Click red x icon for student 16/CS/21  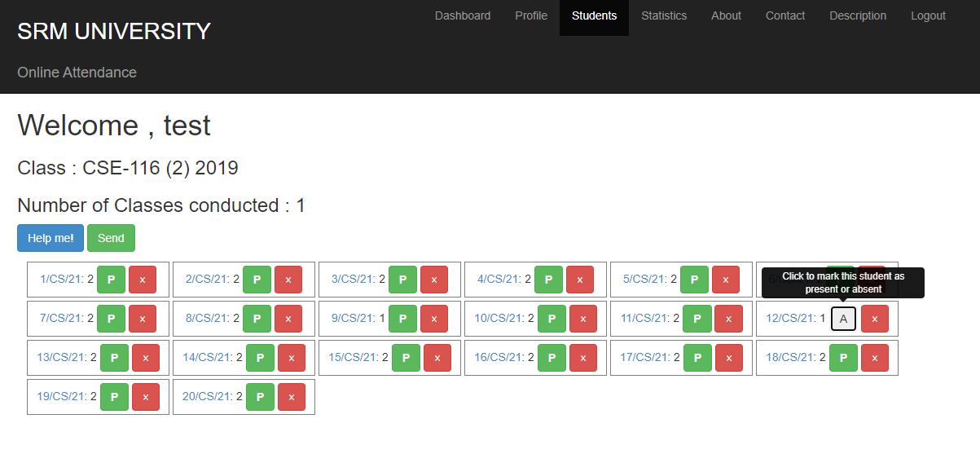pos(583,358)
